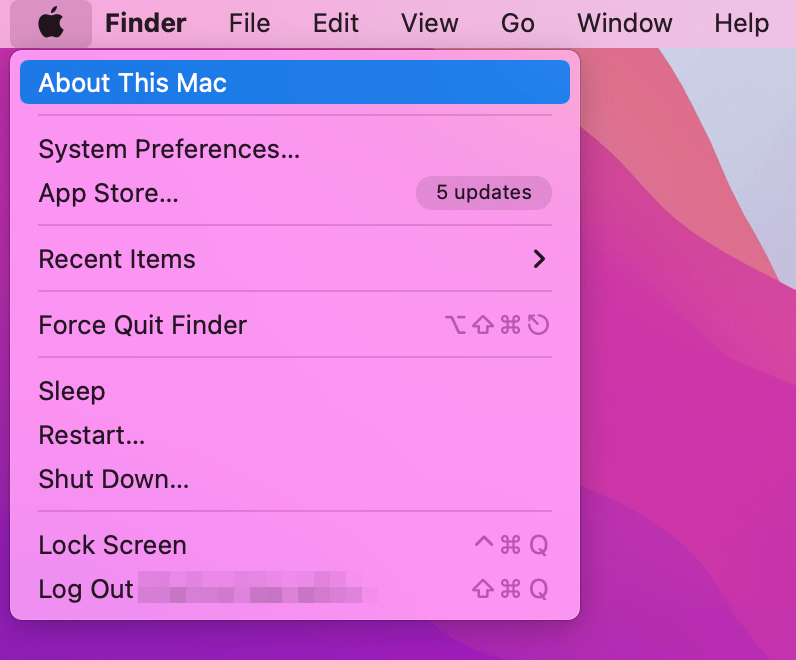
Task: Open the Finder menu in menu bar
Action: (146, 23)
